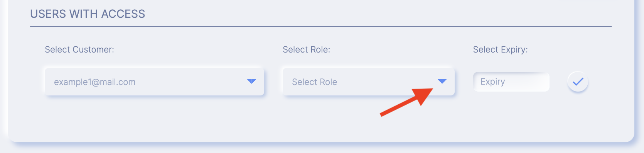Click the 'Expiry' placeholder text
This screenshot has height=153, width=644.
[x=492, y=82]
